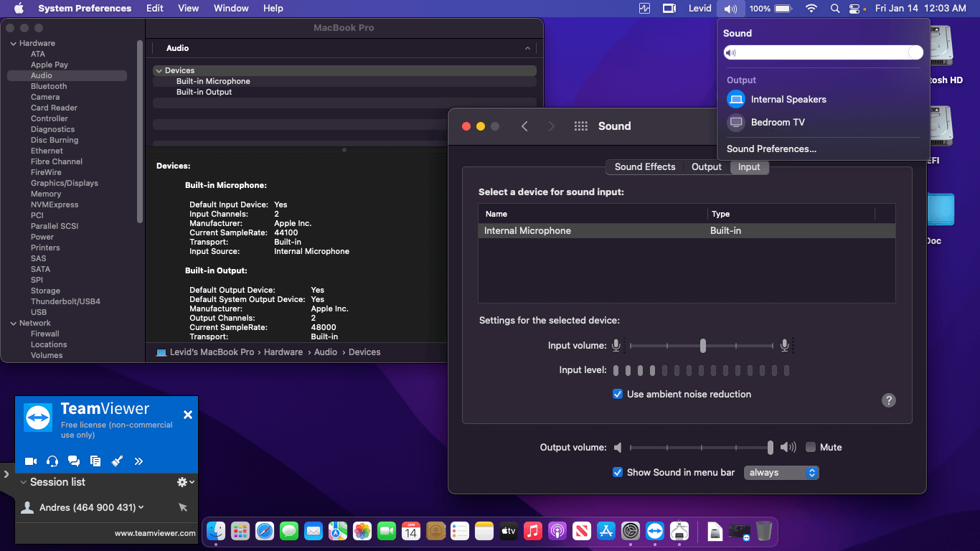
Task: Open Launchpad from the Dock
Action: pos(240,531)
